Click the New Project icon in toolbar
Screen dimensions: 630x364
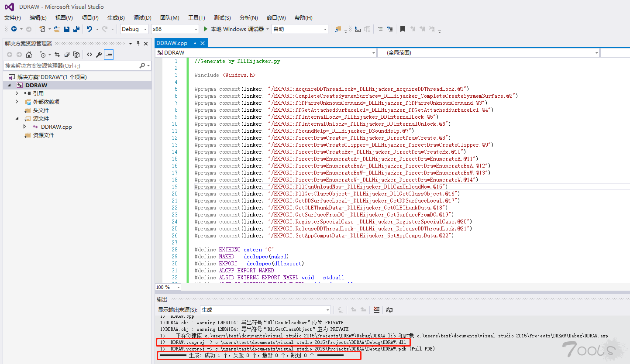coord(42,29)
